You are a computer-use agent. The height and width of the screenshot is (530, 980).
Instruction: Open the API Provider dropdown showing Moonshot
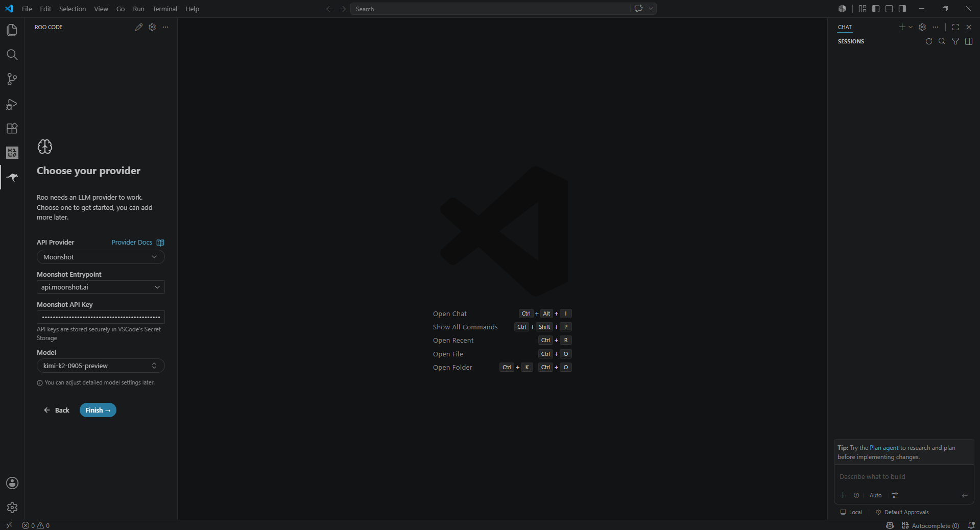pos(101,257)
